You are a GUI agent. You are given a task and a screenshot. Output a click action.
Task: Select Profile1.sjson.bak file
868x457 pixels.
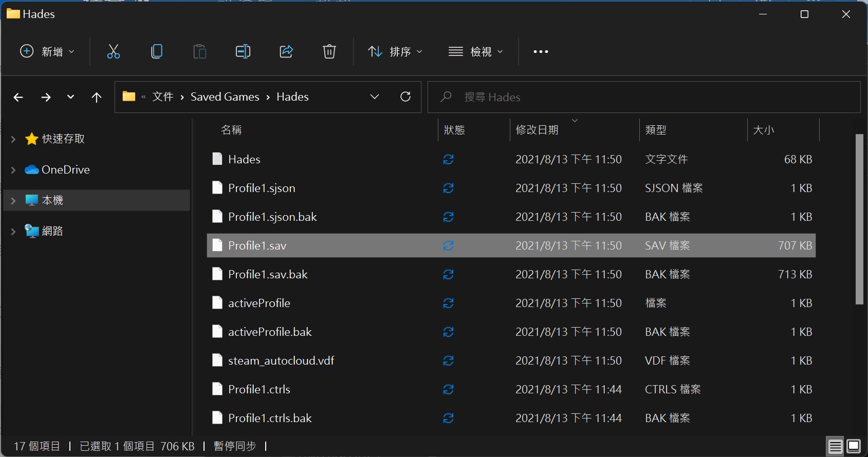272,217
